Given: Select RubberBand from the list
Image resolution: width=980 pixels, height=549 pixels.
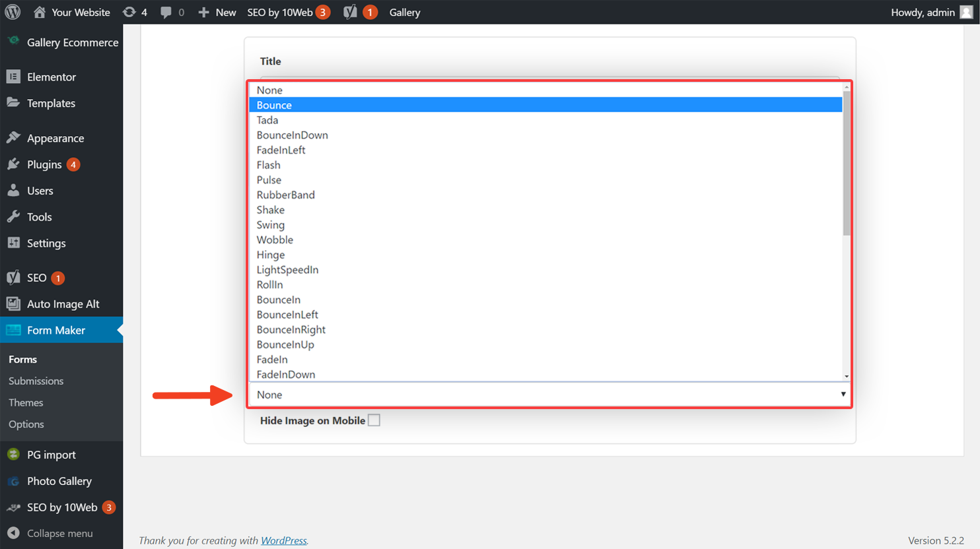Looking at the screenshot, I should (545, 195).
